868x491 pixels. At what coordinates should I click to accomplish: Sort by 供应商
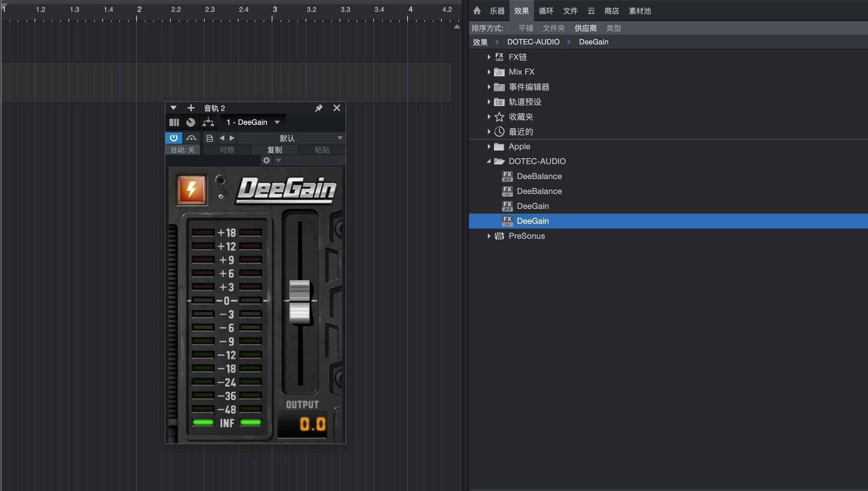[585, 28]
